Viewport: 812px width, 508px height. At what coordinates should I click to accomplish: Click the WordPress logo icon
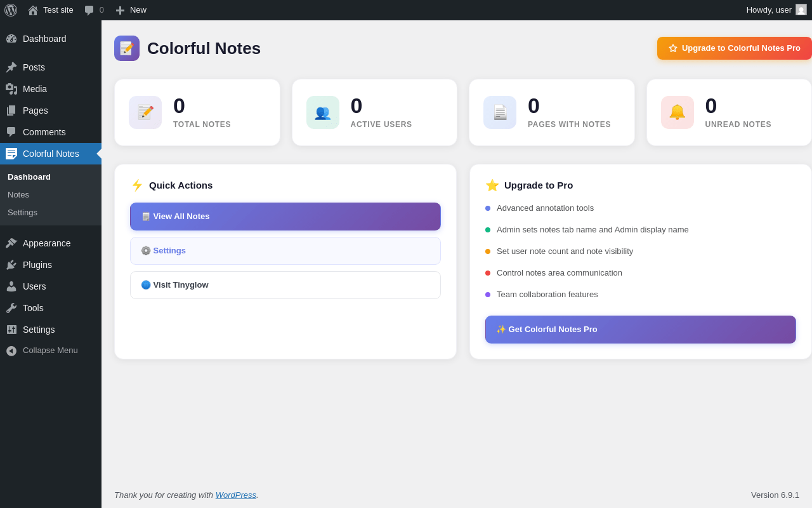pyautogui.click(x=11, y=10)
